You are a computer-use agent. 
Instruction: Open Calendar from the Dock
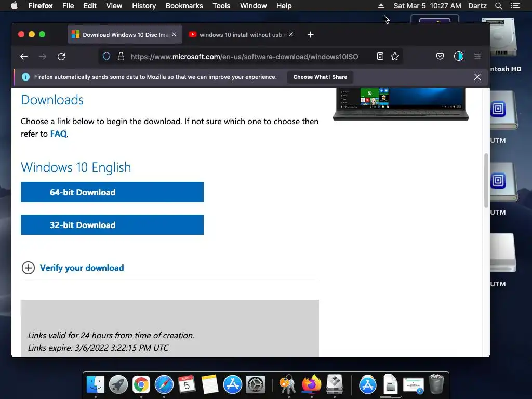(187, 385)
